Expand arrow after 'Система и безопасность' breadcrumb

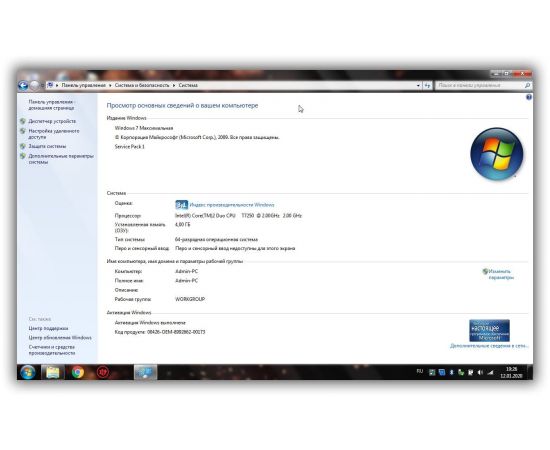tap(174, 85)
